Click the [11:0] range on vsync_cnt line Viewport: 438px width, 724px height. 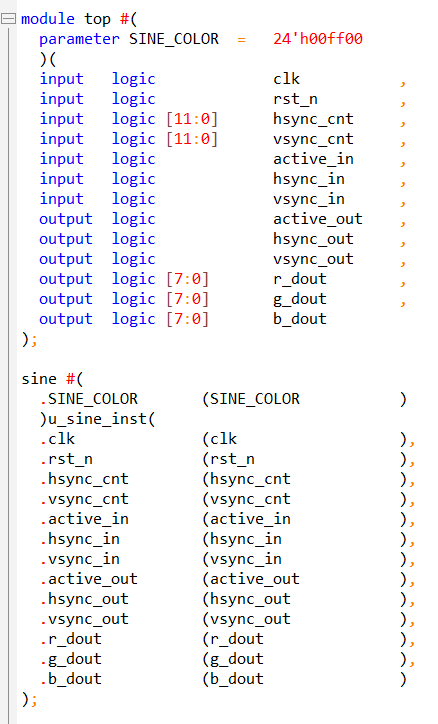tap(192, 139)
